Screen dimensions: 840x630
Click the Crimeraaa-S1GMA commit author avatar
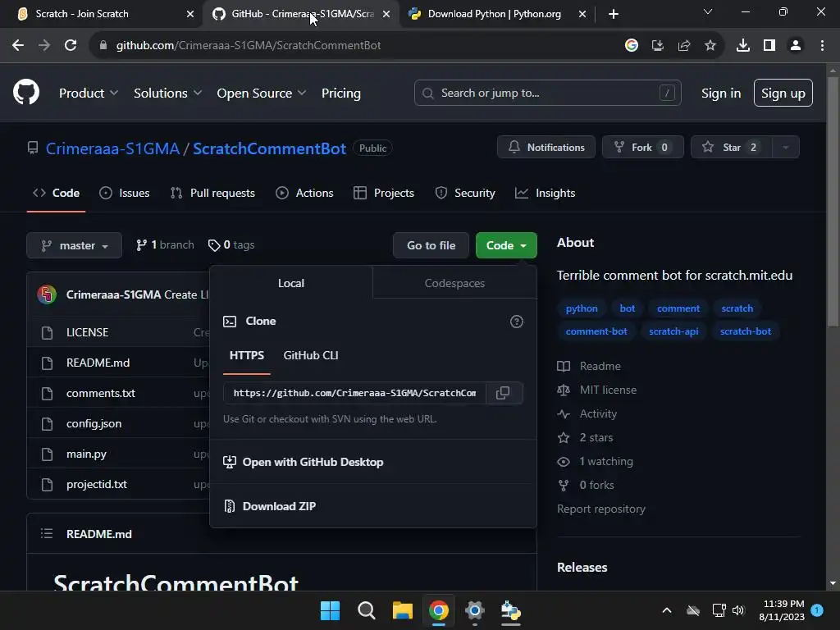[x=47, y=294]
